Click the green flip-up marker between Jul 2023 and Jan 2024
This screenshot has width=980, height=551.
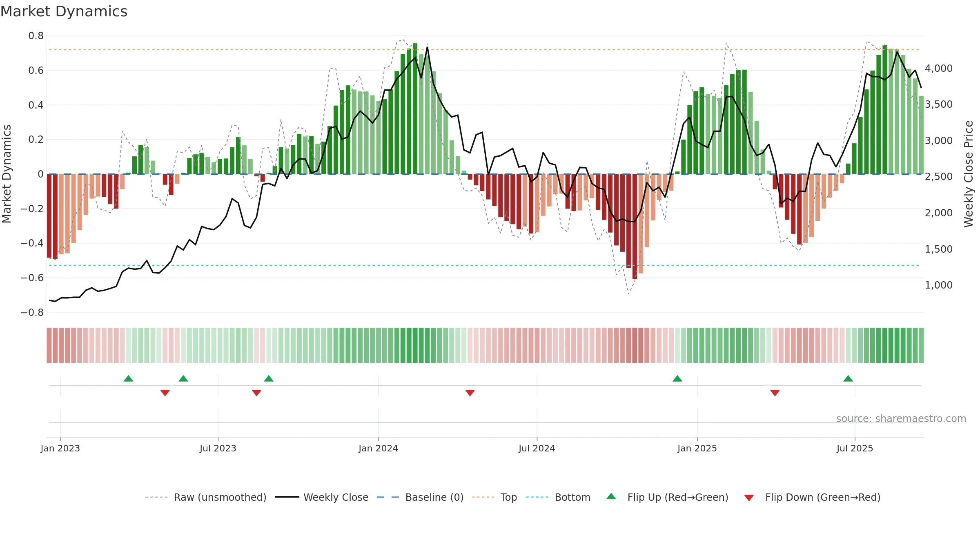pyautogui.click(x=269, y=378)
